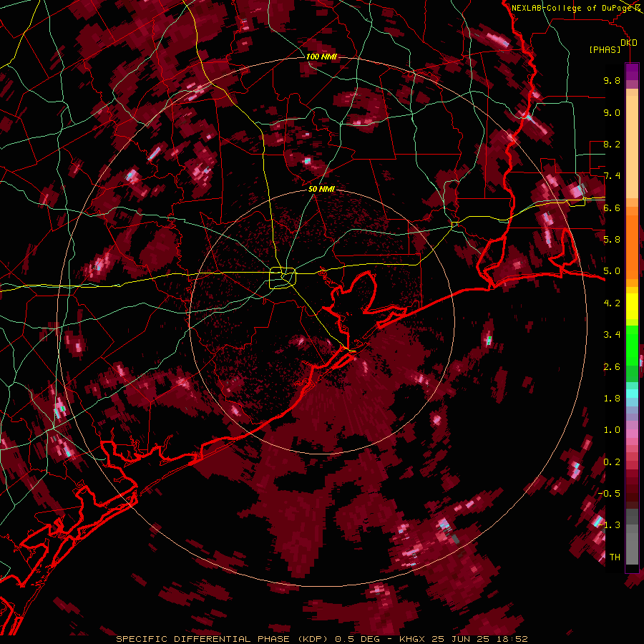Click the 4.2 color scale value
644x644 pixels.
(612, 303)
